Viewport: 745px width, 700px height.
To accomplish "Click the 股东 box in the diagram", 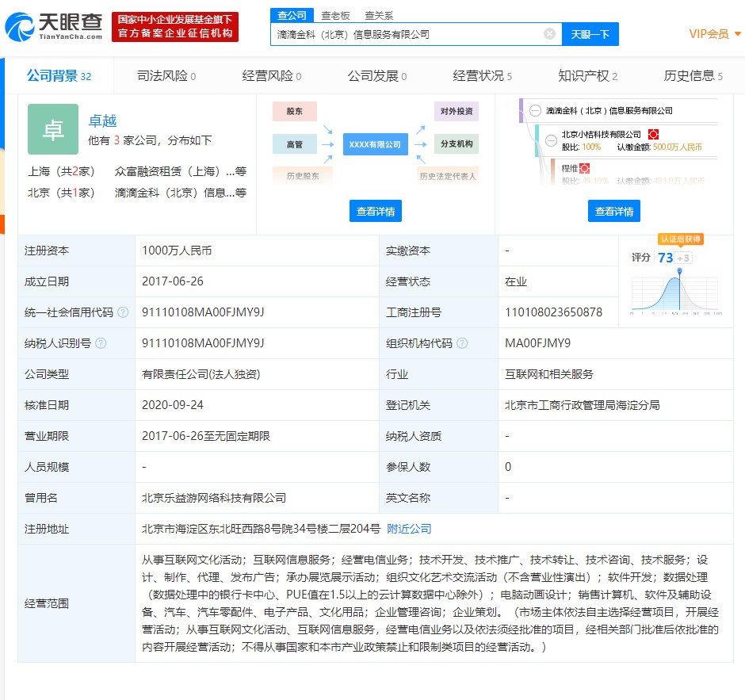I will 295,111.
